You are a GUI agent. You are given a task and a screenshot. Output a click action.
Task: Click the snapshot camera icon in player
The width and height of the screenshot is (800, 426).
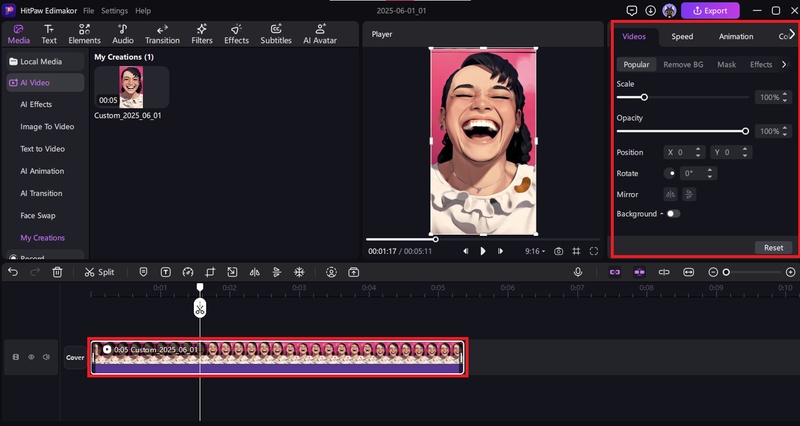point(559,251)
